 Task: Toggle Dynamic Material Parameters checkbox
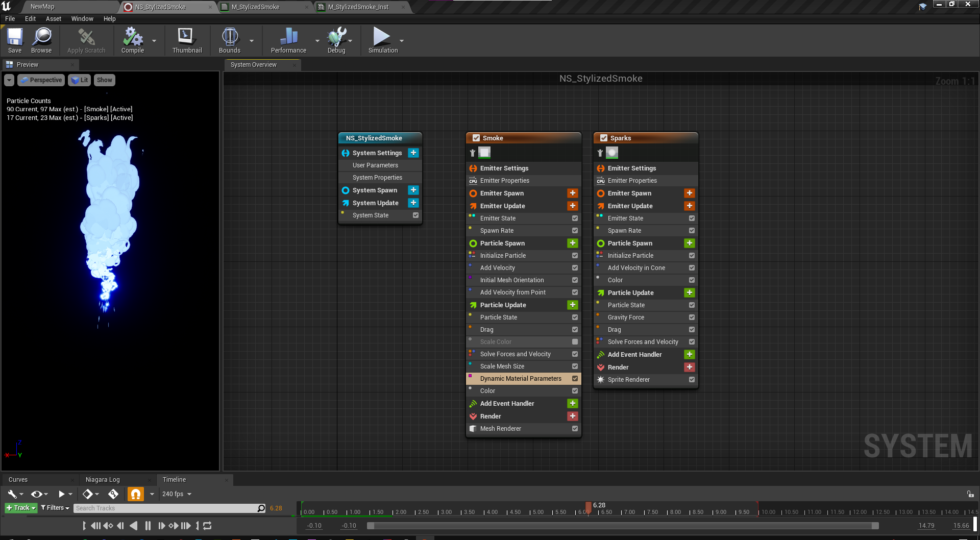coord(575,378)
